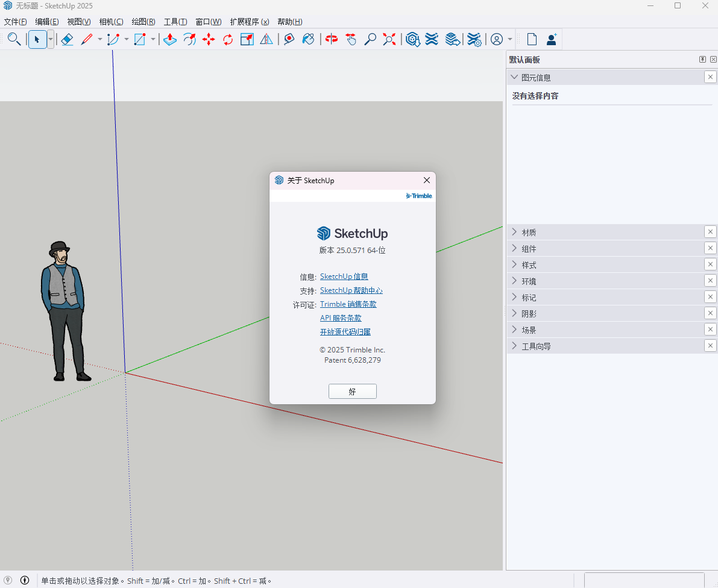The width and height of the screenshot is (718, 588).
Task: Click the Zoom Extents icon
Action: 389,40
